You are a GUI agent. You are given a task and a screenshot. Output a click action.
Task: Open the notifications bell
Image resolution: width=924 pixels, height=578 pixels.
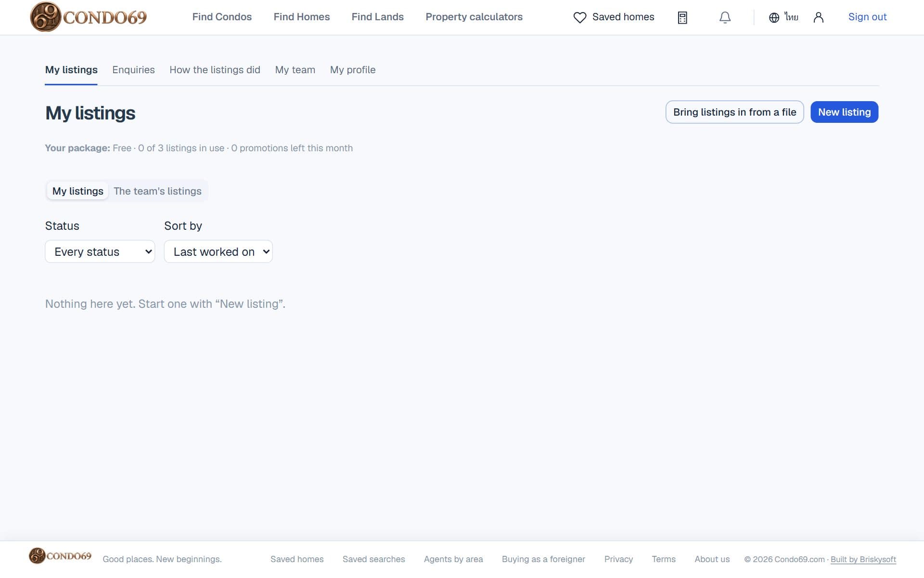point(725,17)
